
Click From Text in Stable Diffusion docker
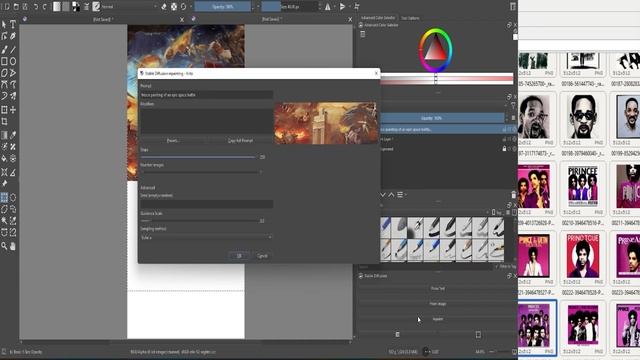click(x=438, y=288)
